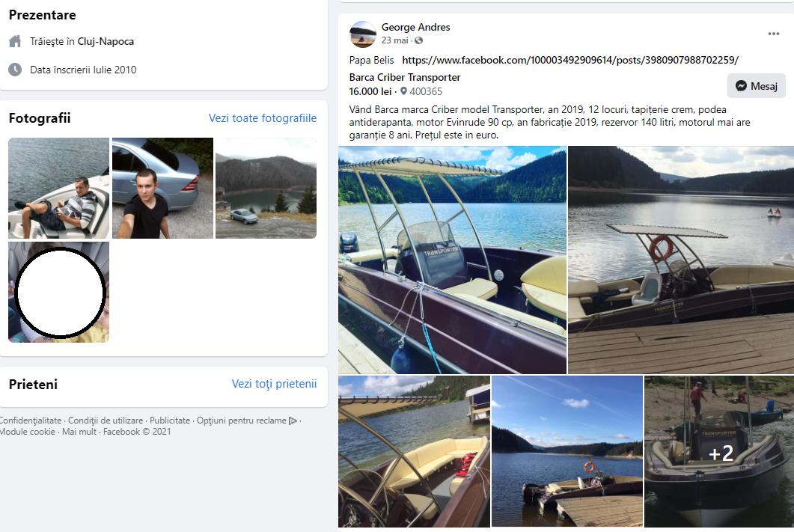
Task: Open "Vezi toate fotografiile" link
Action: pyautogui.click(x=263, y=118)
